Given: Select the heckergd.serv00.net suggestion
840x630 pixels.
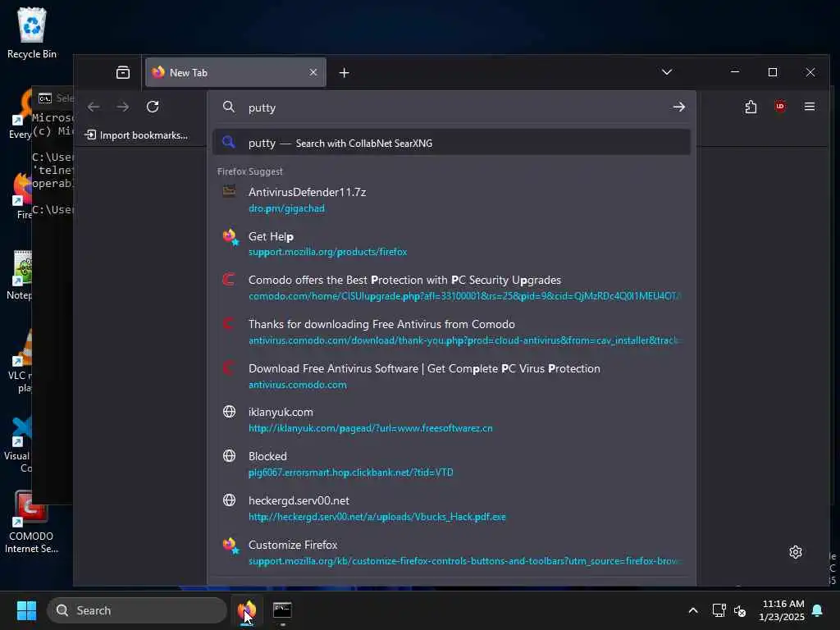Looking at the screenshot, I should 452,509.
